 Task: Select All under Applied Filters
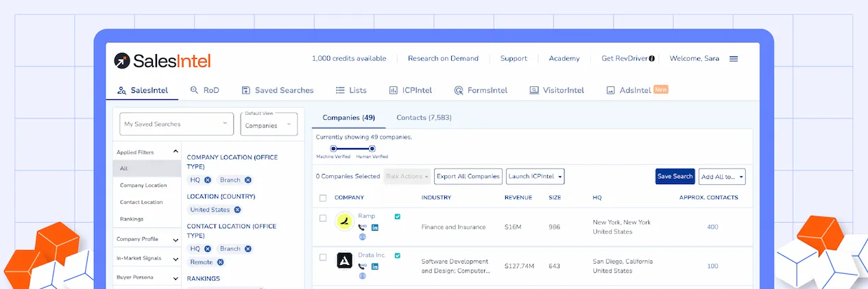[147, 168]
